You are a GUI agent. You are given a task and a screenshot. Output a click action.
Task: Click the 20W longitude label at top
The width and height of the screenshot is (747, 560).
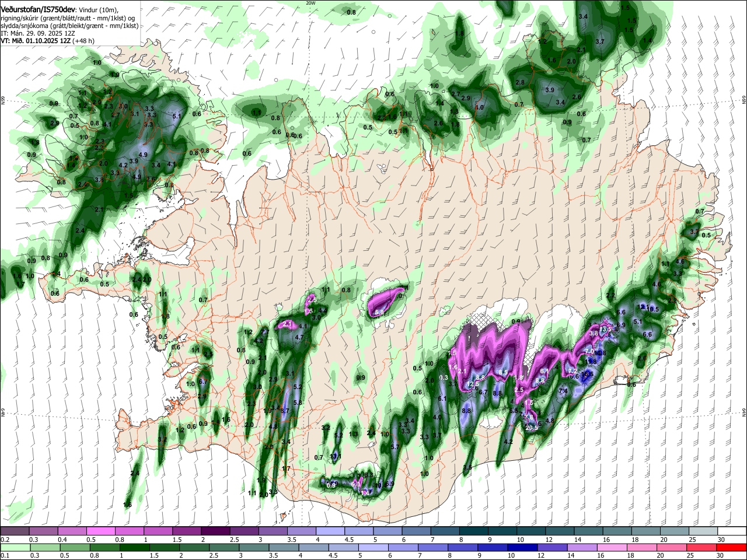coord(310,3)
